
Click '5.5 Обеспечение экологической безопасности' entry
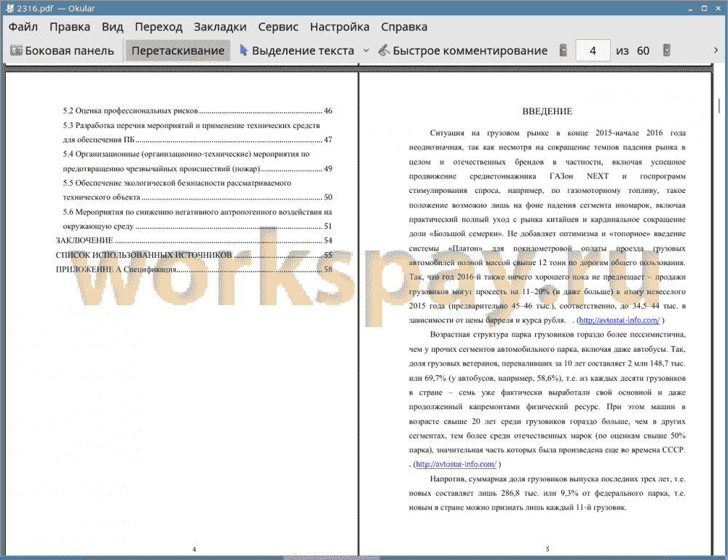coord(197,190)
